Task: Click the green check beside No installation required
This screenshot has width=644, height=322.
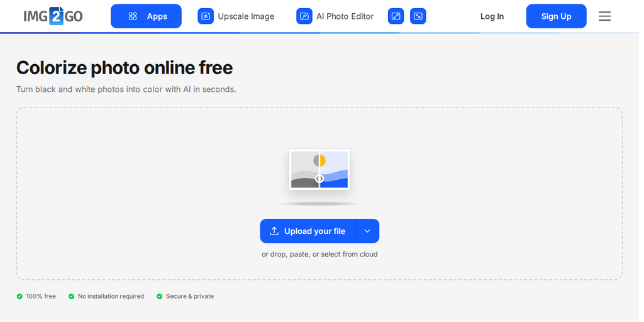Action: coord(72,297)
